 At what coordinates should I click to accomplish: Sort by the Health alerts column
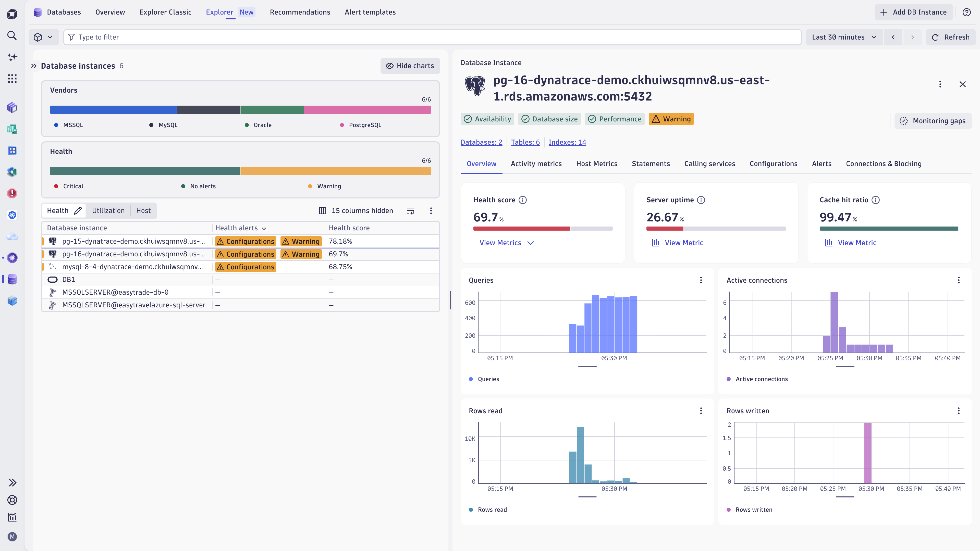click(x=241, y=228)
